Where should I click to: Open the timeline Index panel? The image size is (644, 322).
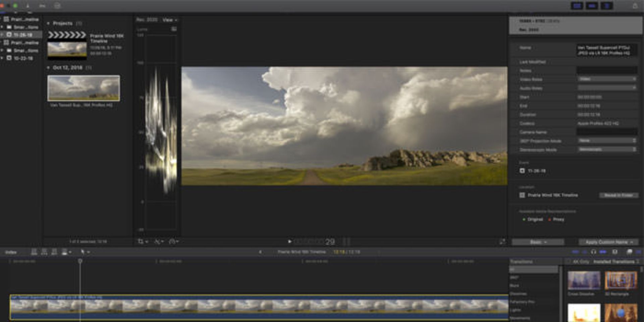point(11,252)
